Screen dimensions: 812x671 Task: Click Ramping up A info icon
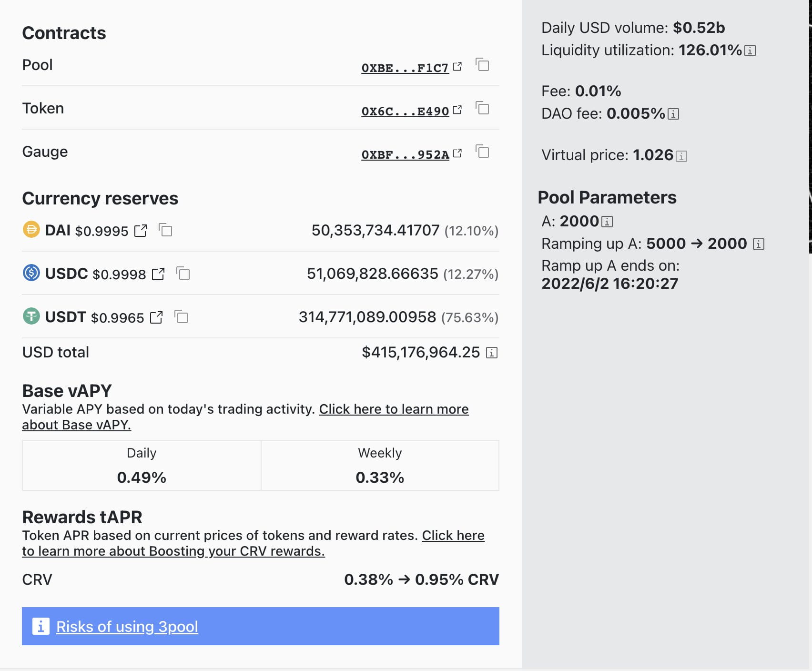pyautogui.click(x=759, y=244)
